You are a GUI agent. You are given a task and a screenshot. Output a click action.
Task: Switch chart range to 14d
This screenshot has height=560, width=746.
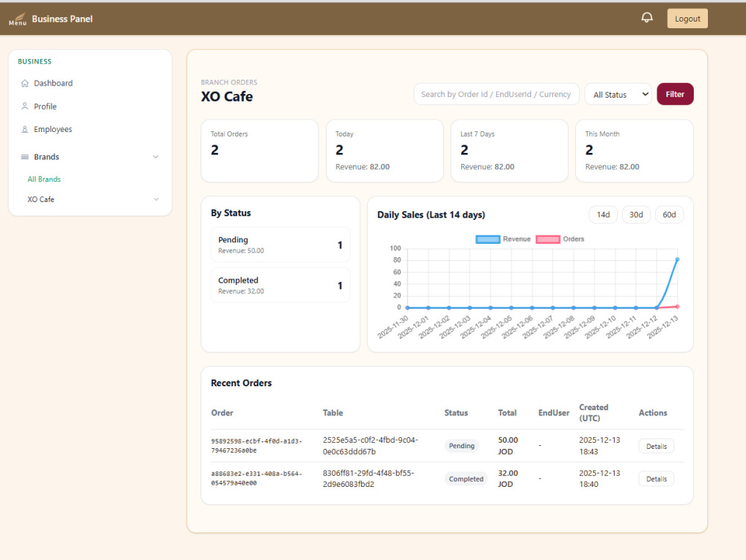point(604,215)
